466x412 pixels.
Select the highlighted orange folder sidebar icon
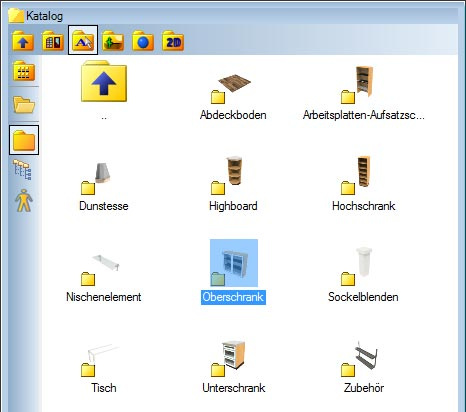pos(24,140)
